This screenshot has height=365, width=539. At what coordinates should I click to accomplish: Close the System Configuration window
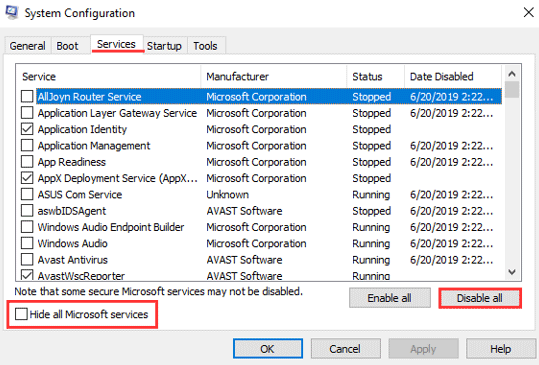click(528, 13)
